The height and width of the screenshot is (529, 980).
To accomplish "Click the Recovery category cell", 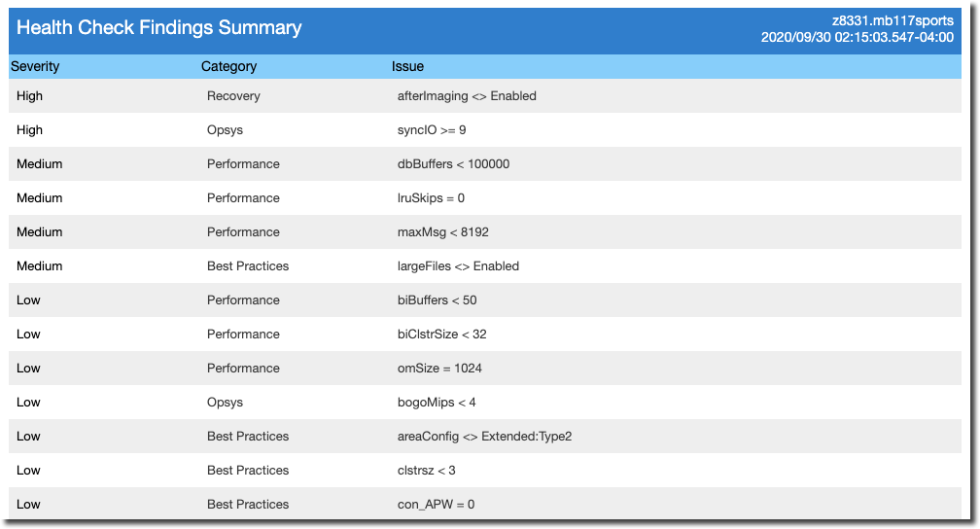I will [233, 95].
